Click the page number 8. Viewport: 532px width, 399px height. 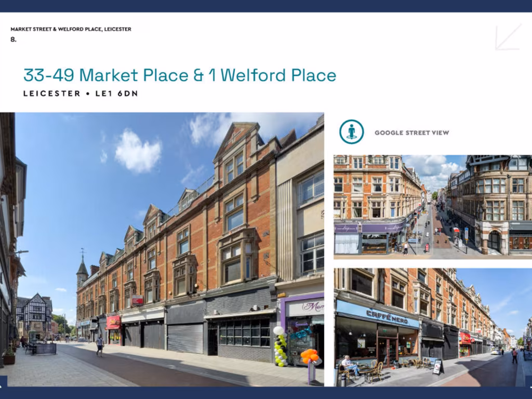click(14, 39)
